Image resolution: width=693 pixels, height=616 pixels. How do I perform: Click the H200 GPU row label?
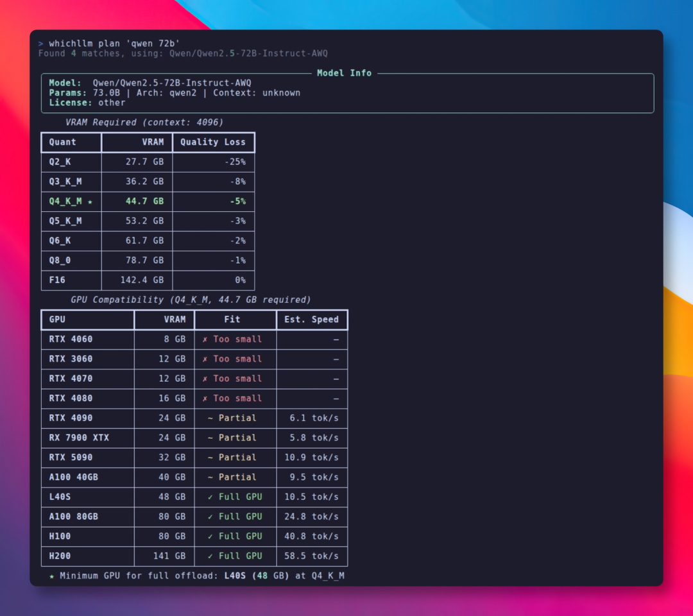point(60,556)
